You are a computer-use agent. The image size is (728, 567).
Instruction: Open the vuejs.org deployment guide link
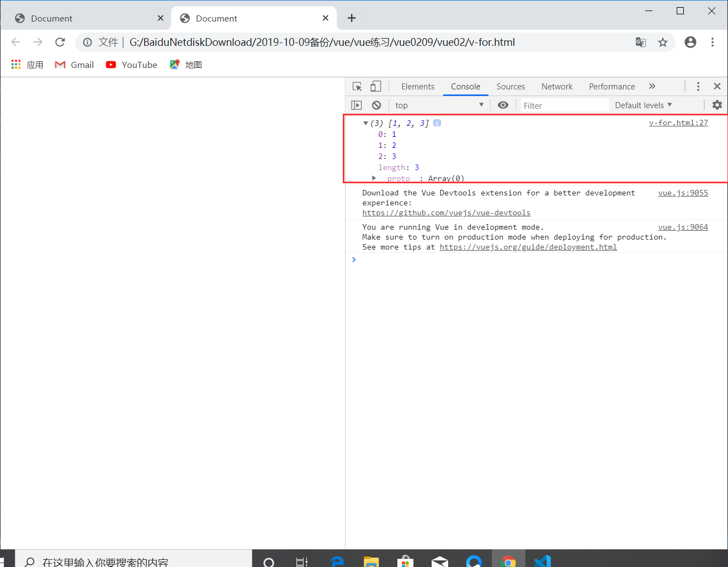528,247
